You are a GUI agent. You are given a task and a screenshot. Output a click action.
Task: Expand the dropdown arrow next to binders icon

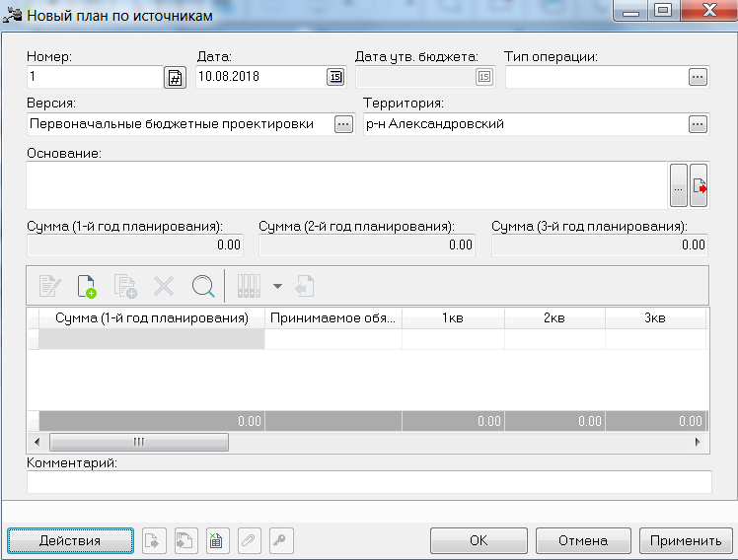(x=277, y=286)
